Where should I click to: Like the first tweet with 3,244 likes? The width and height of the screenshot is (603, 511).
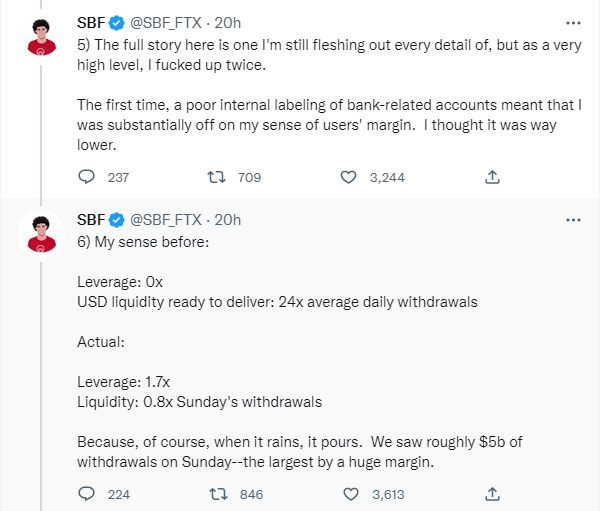(x=349, y=177)
